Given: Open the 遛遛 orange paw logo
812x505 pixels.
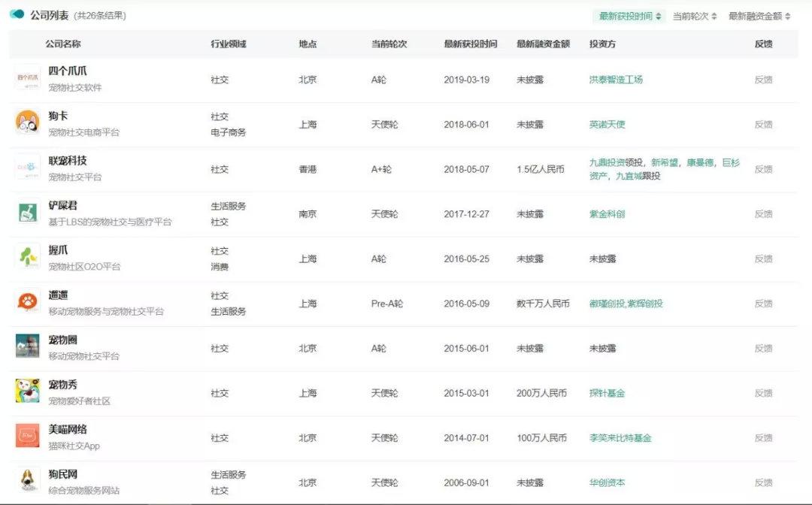Looking at the screenshot, I should pyautogui.click(x=28, y=301).
